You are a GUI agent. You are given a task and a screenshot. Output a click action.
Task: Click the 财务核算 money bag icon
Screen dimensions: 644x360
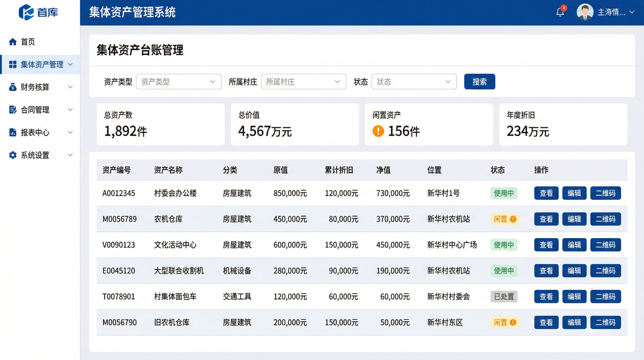point(13,87)
